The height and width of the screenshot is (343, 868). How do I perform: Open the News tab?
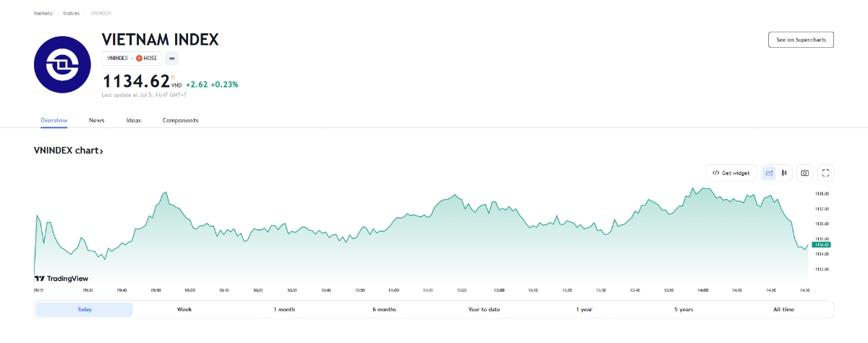point(97,120)
